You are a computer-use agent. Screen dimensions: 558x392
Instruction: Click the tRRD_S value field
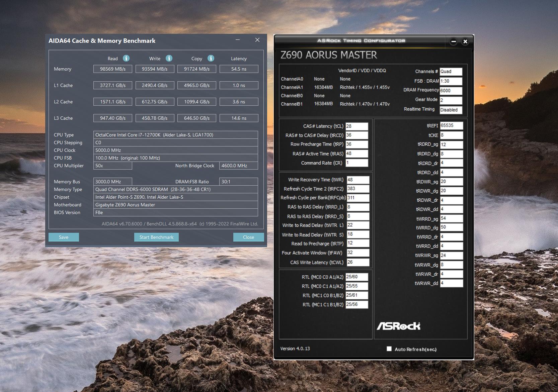358,216
